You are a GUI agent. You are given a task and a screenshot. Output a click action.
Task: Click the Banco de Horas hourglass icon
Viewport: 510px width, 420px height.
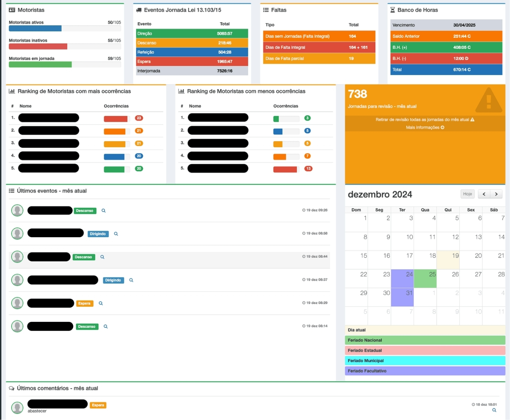click(393, 10)
